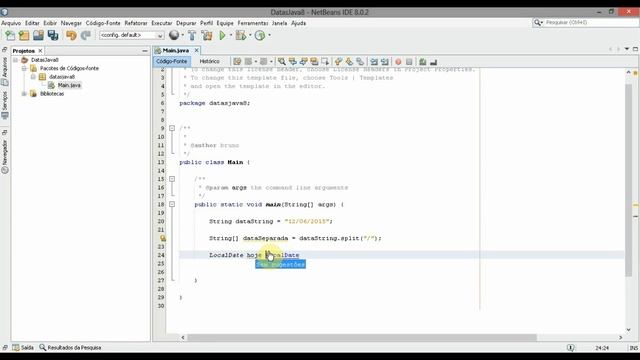Click the Profile Project clock icon
Screen dimensions: 640x360
pos(260,36)
